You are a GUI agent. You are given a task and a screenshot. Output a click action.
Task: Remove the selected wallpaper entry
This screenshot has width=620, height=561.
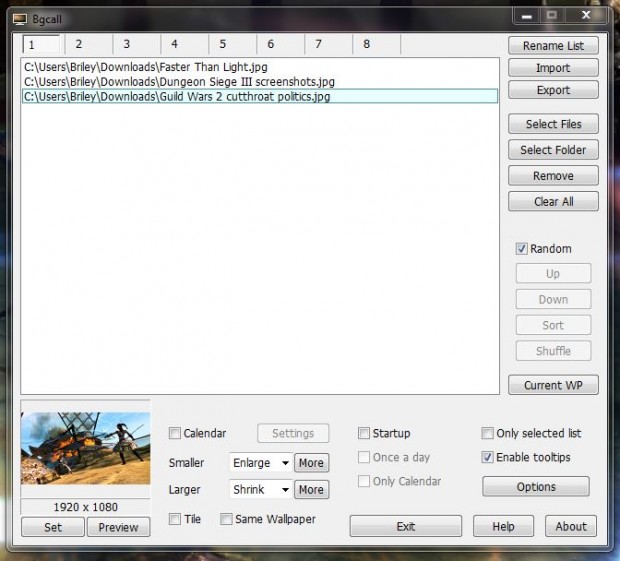click(553, 176)
